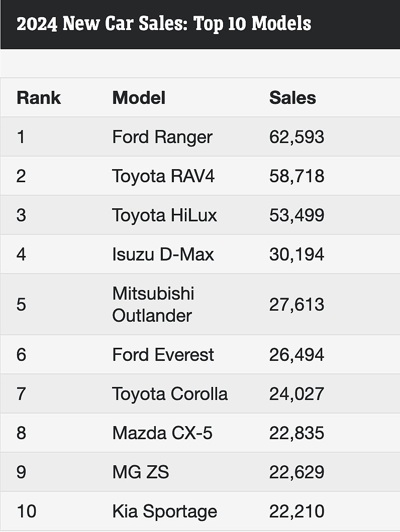Select the Sales column header
This screenshot has width=400, height=532.
[292, 98]
